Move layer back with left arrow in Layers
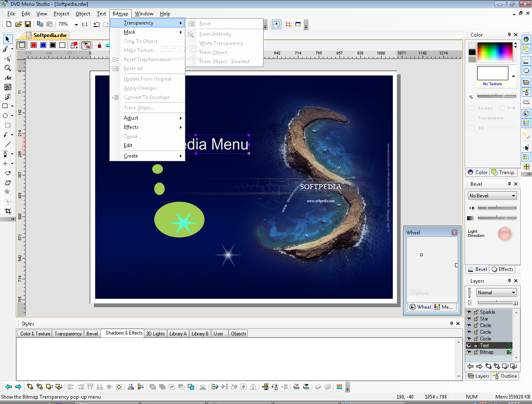 [x=470, y=366]
